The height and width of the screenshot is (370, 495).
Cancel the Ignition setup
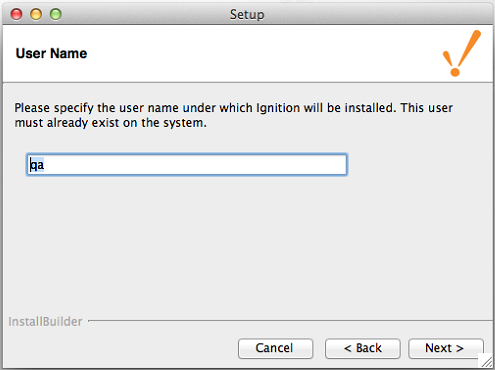pyautogui.click(x=275, y=348)
